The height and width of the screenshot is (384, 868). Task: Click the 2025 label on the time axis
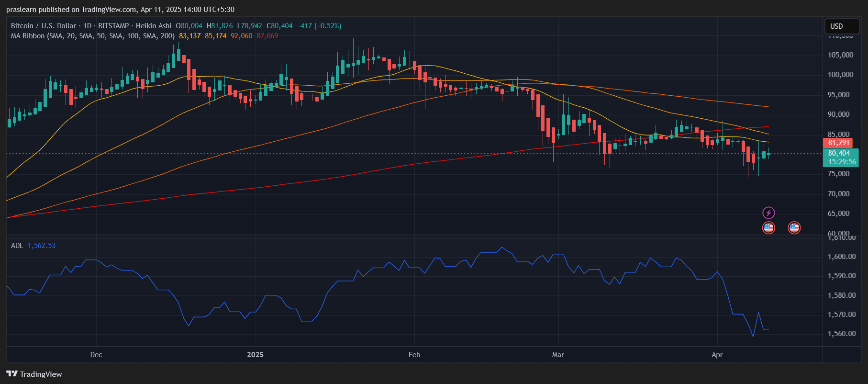tap(255, 355)
